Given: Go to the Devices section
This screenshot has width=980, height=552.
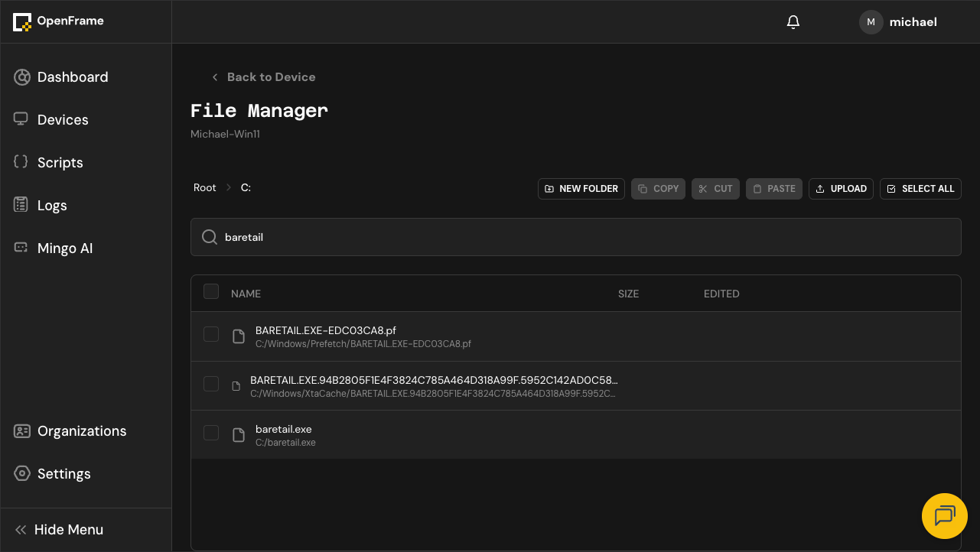Looking at the screenshot, I should (x=86, y=120).
